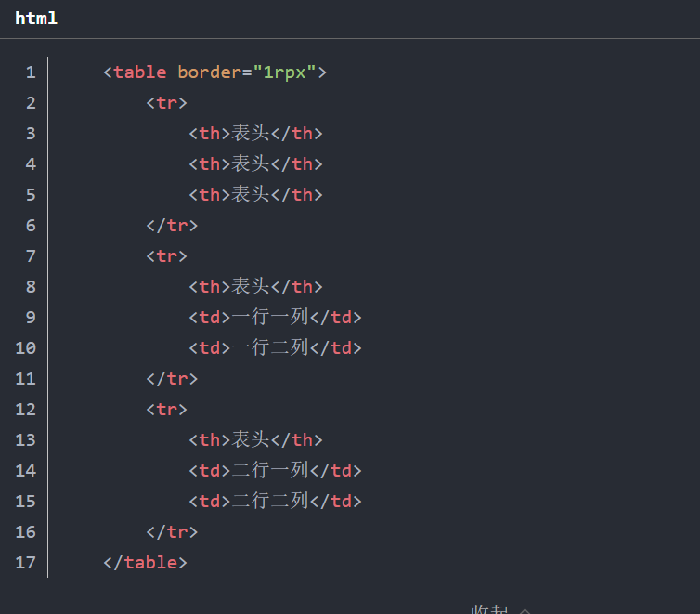
Task: Collapse code block using the up chevron
Action: point(525,610)
